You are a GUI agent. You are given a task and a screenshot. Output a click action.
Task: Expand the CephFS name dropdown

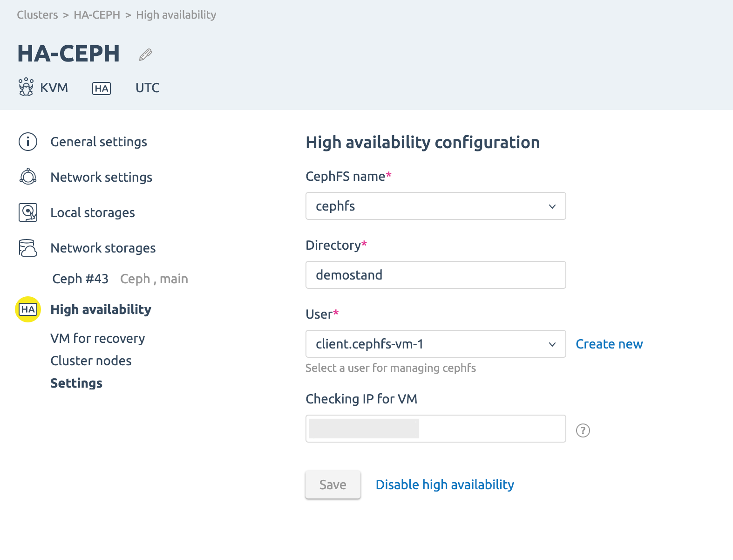coord(436,206)
